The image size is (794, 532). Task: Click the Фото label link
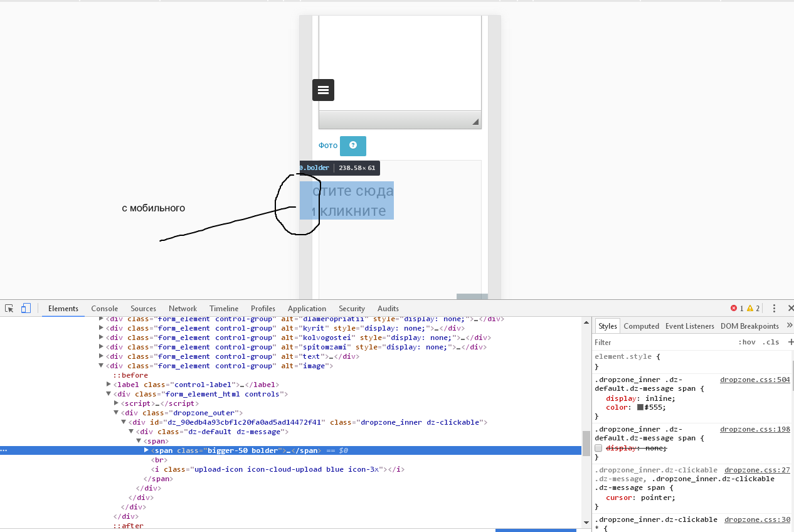[328, 146]
